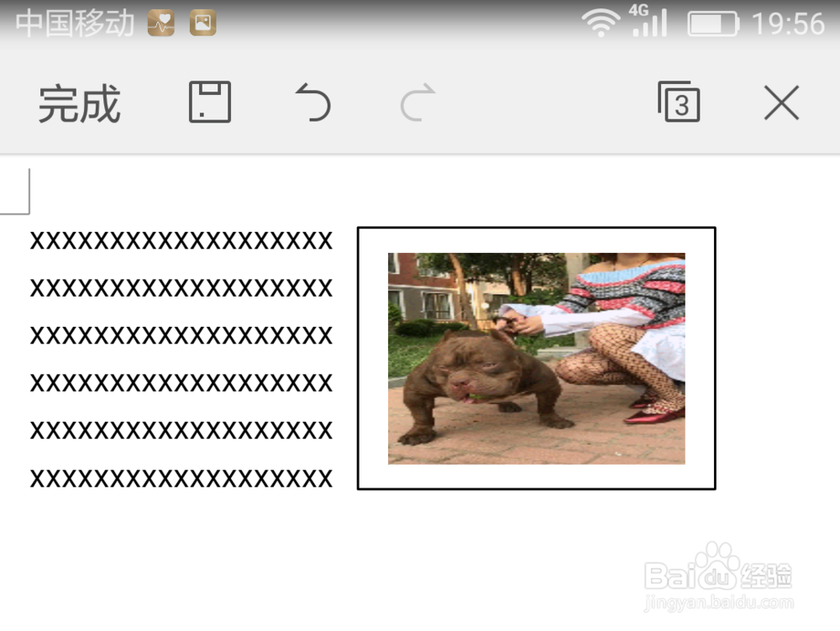Open the health app notification icon
Image resolution: width=840 pixels, height=631 pixels.
[x=161, y=23]
